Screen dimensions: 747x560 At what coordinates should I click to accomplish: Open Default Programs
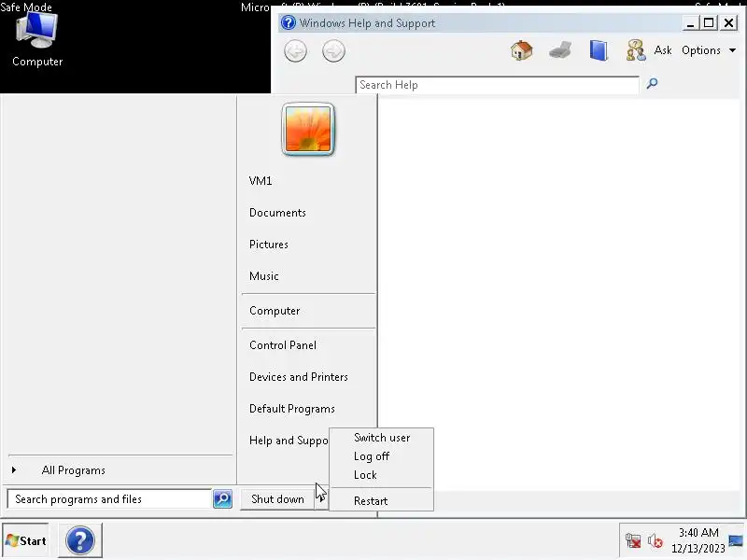tap(292, 409)
